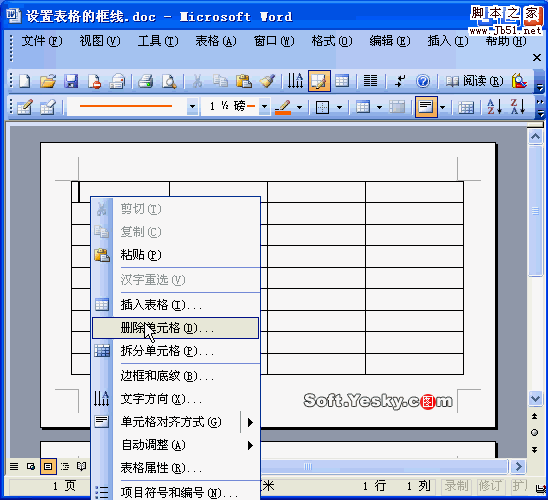
Task: Jump to next page with double-down arrow
Action: click(x=534, y=450)
